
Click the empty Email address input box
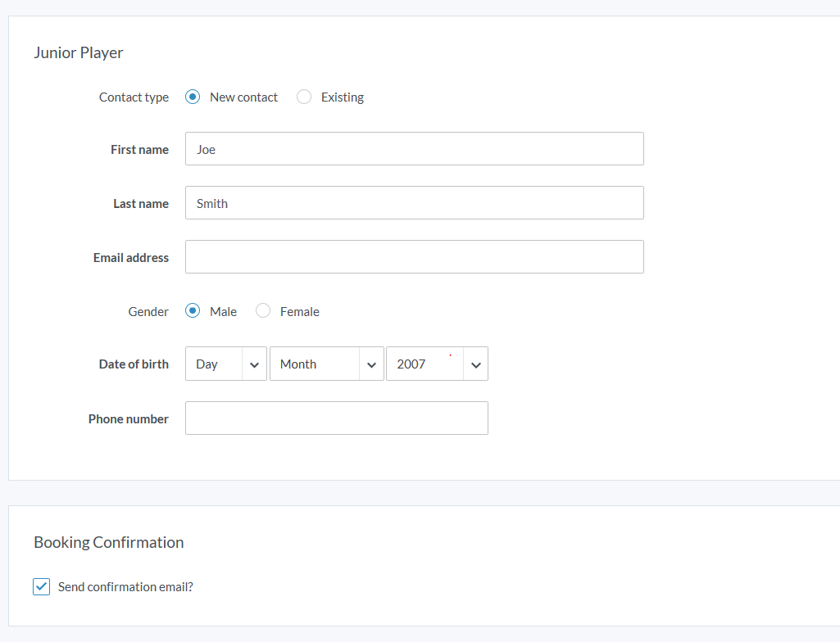414,257
